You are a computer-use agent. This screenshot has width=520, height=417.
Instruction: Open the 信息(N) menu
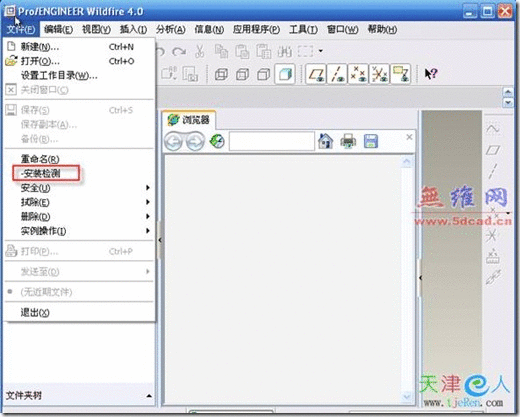[x=209, y=30]
